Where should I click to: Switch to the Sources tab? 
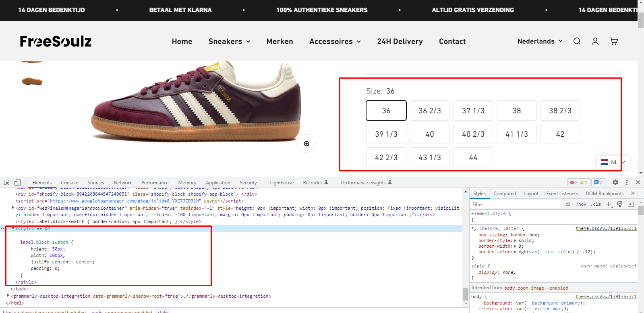click(96, 183)
